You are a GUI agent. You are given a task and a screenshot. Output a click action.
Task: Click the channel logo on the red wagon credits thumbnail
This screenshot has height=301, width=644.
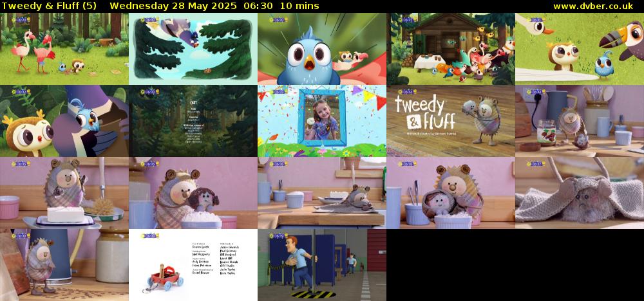coord(149,236)
